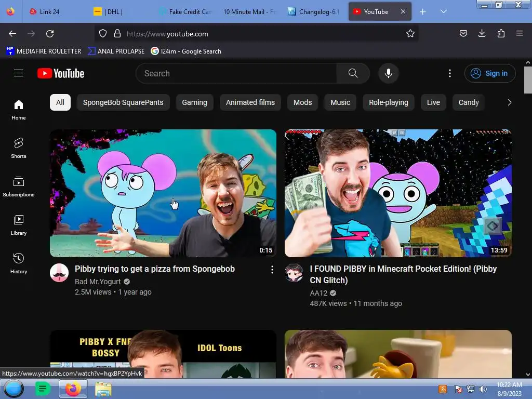Click the browser address bar

coord(258,34)
